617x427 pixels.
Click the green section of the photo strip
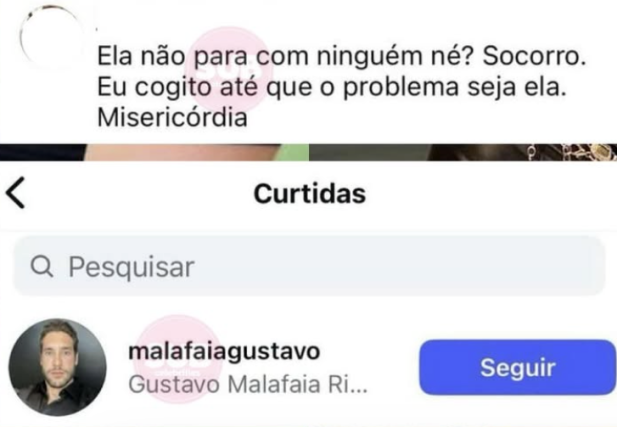295,152
